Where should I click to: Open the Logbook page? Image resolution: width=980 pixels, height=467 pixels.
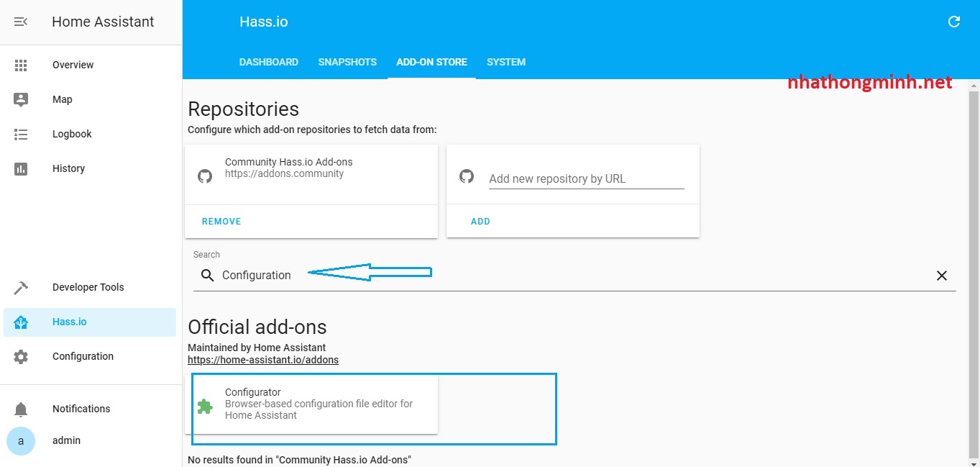point(90,134)
